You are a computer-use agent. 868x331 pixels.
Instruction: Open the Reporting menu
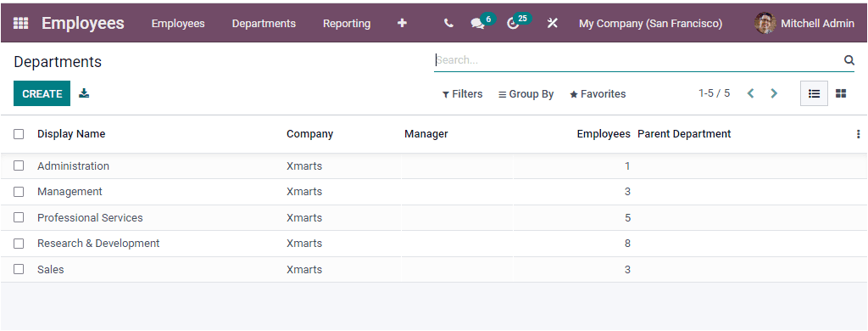[x=347, y=23]
